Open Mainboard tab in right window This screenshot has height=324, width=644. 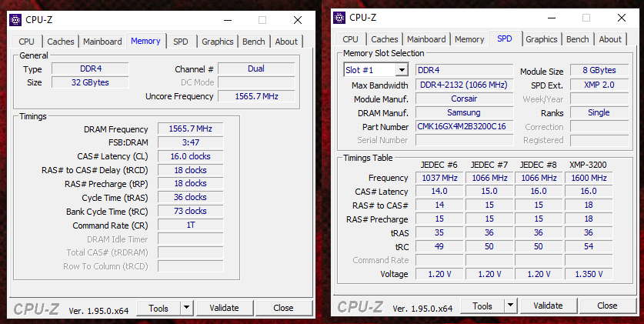[426, 39]
